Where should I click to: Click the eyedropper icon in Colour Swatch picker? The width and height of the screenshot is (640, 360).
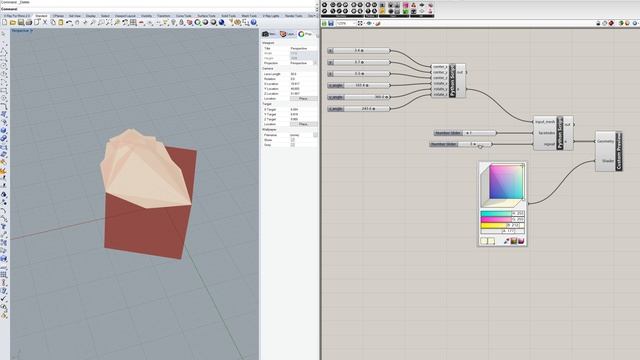[507, 241]
